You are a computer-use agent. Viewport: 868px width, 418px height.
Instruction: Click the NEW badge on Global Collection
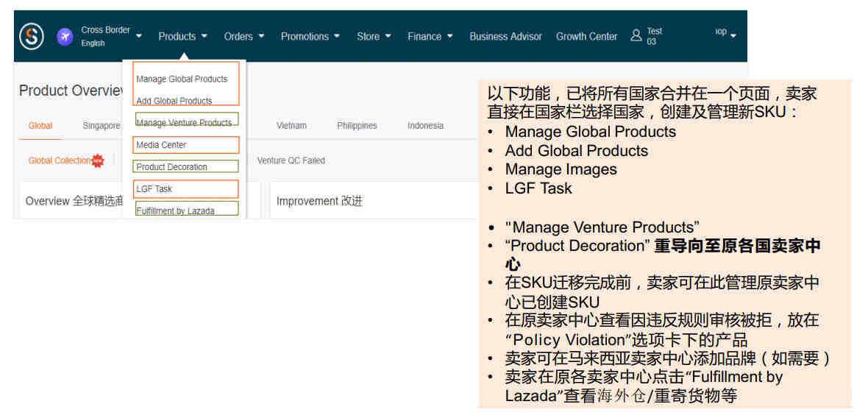point(98,160)
